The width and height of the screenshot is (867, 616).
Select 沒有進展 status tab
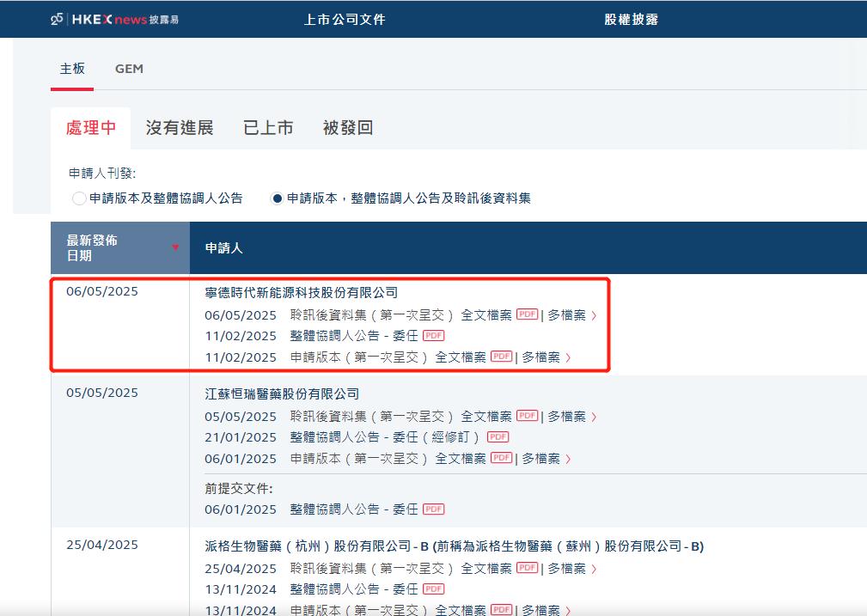pyautogui.click(x=180, y=128)
